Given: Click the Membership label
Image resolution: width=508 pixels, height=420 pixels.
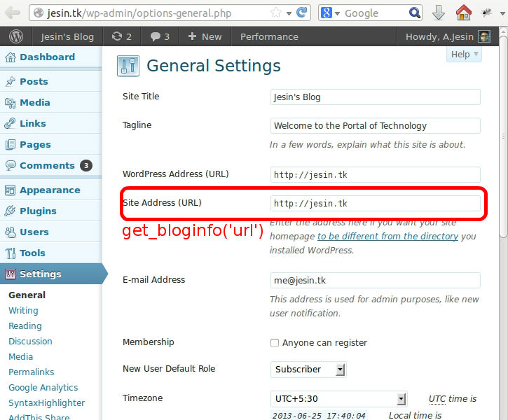Looking at the screenshot, I should [149, 342].
